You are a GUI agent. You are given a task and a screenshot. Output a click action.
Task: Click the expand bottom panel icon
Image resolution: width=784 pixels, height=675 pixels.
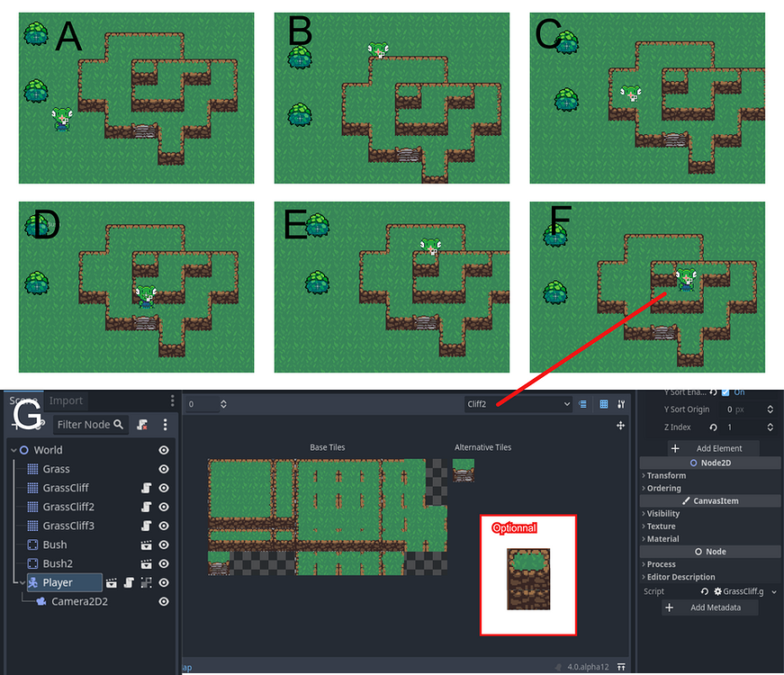click(621, 667)
